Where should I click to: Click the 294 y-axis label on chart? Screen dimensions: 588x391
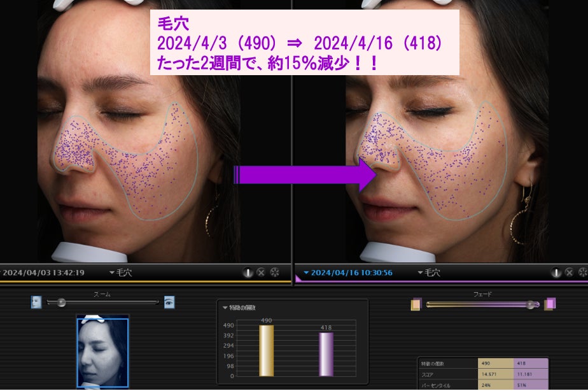click(x=228, y=346)
